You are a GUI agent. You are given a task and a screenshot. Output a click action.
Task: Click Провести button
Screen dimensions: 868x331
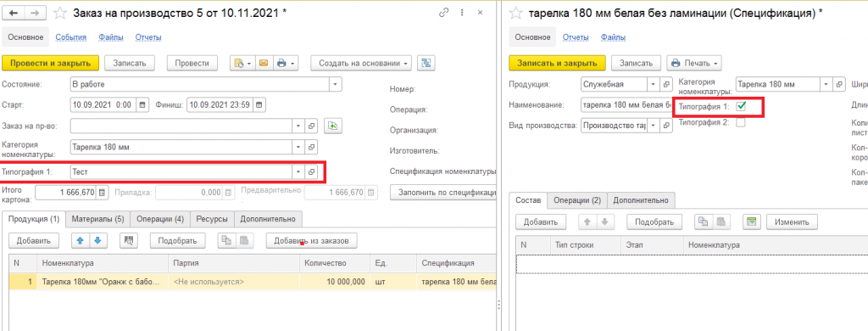[192, 63]
